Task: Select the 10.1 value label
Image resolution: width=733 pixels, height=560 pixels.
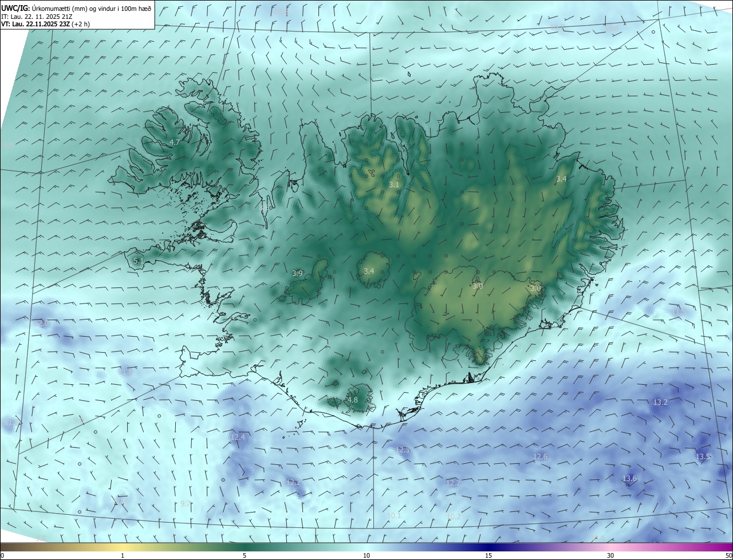Action: tap(395, 516)
